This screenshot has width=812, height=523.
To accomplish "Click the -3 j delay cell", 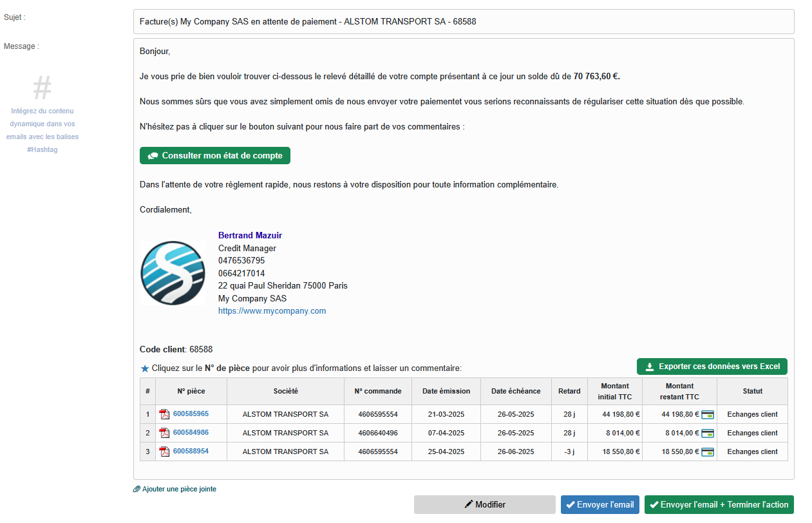I will (x=569, y=452).
